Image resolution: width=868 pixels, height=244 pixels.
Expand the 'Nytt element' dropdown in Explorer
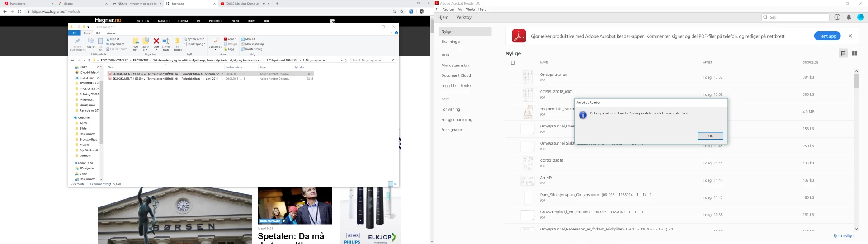pyautogui.click(x=194, y=39)
